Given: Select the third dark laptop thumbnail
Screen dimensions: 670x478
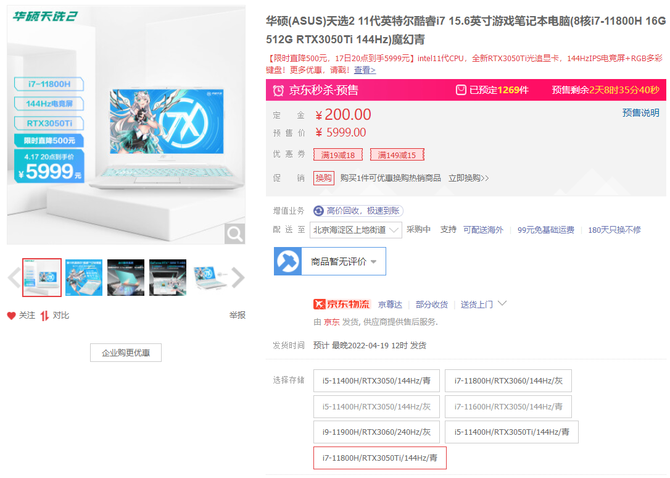Looking at the screenshot, I should click(126, 278).
